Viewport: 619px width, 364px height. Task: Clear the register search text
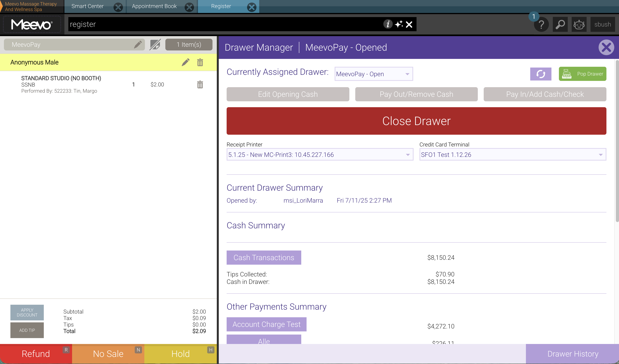409,24
